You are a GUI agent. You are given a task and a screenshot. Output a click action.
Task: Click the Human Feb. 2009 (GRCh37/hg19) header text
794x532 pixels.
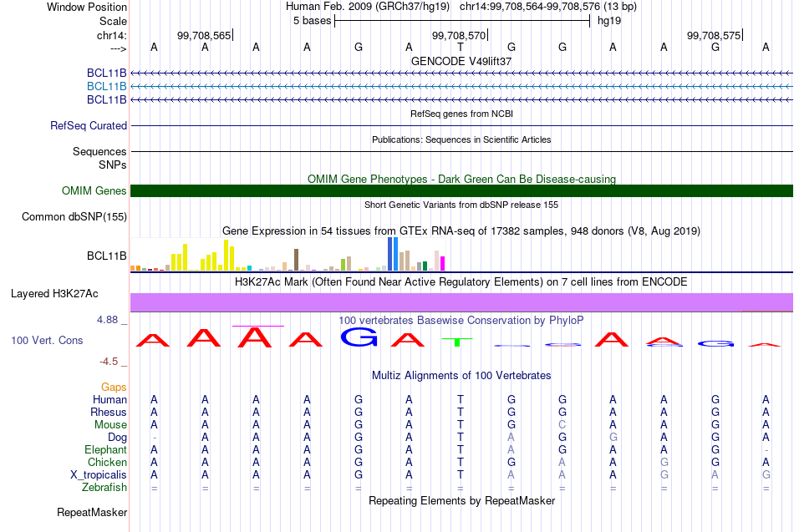pos(368,7)
